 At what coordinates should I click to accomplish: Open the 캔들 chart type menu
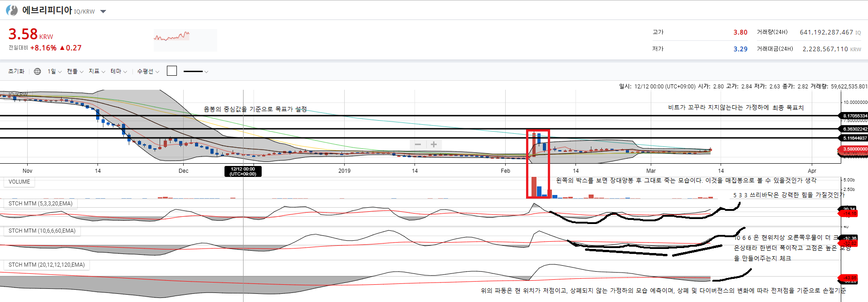[x=75, y=71]
